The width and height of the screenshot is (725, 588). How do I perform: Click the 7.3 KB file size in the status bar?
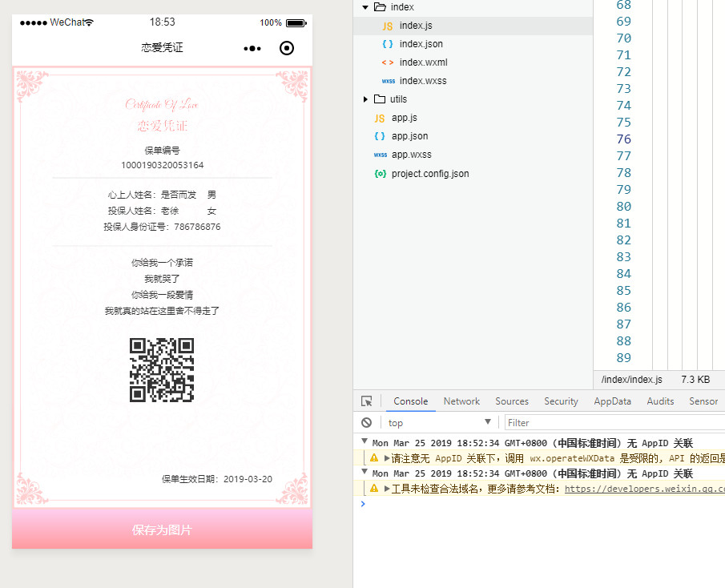point(695,380)
